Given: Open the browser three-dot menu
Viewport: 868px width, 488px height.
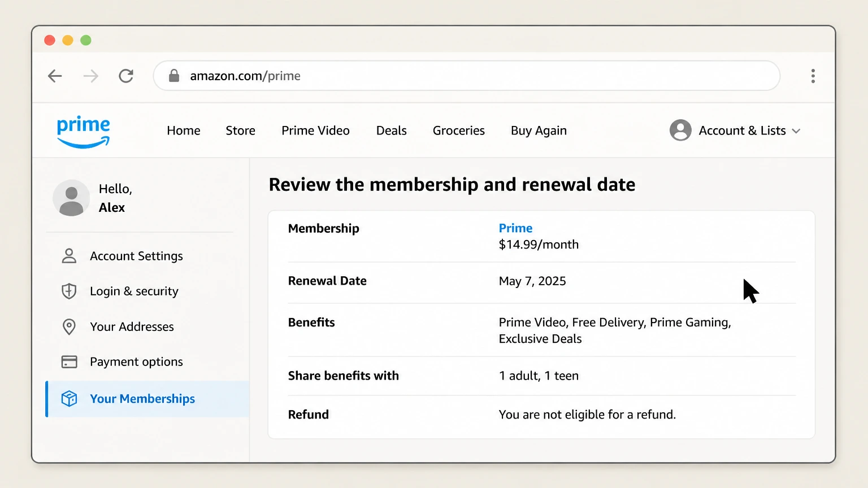Looking at the screenshot, I should click(x=813, y=76).
